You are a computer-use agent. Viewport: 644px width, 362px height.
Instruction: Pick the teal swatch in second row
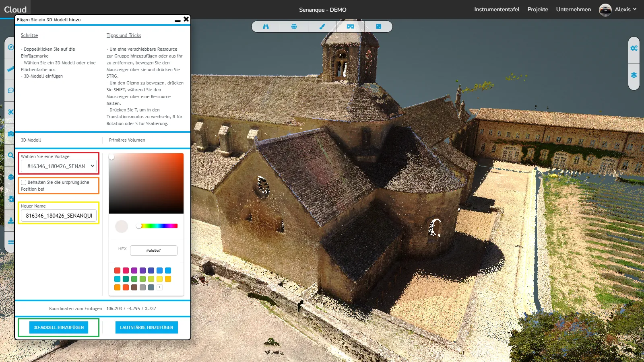click(x=126, y=279)
